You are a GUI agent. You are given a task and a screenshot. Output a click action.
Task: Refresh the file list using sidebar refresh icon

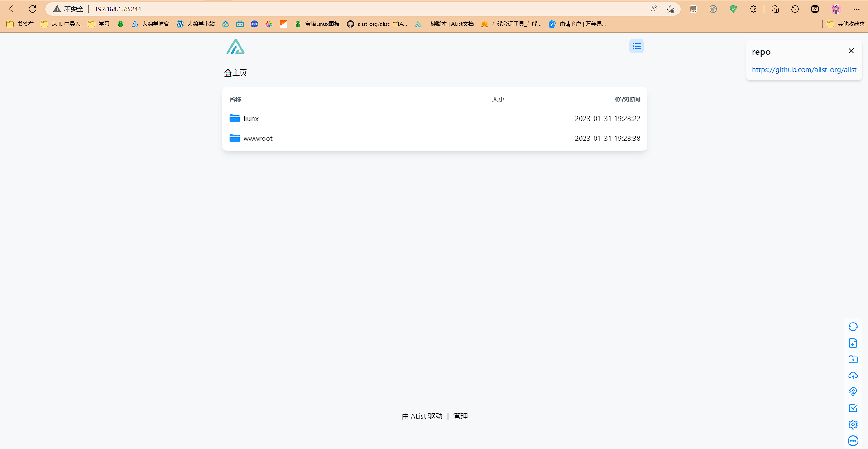tap(853, 327)
